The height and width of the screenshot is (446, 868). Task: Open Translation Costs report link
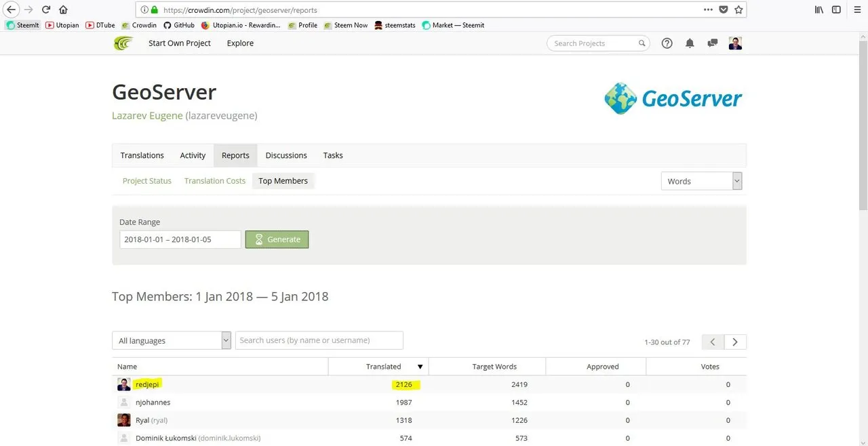[x=215, y=181]
